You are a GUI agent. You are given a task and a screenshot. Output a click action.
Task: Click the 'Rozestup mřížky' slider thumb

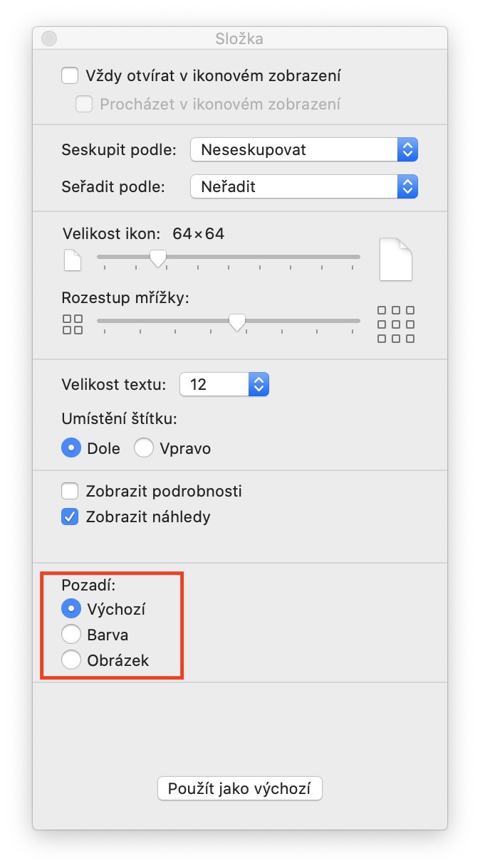point(237,322)
